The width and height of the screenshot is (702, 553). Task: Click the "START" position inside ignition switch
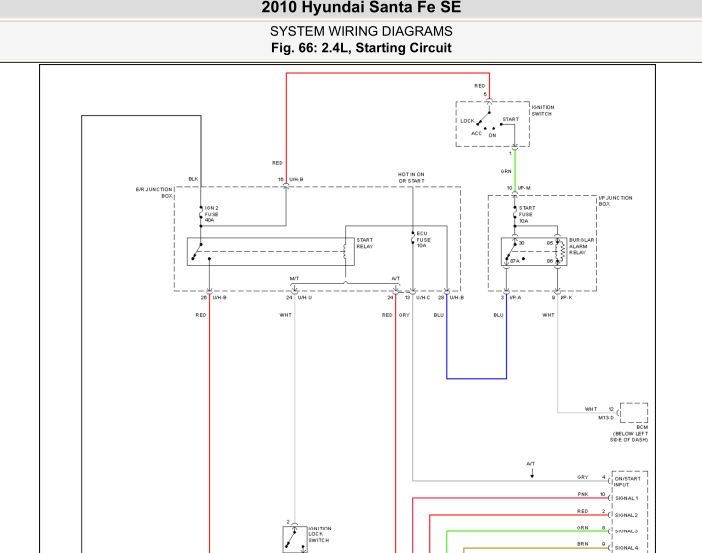[x=510, y=120]
